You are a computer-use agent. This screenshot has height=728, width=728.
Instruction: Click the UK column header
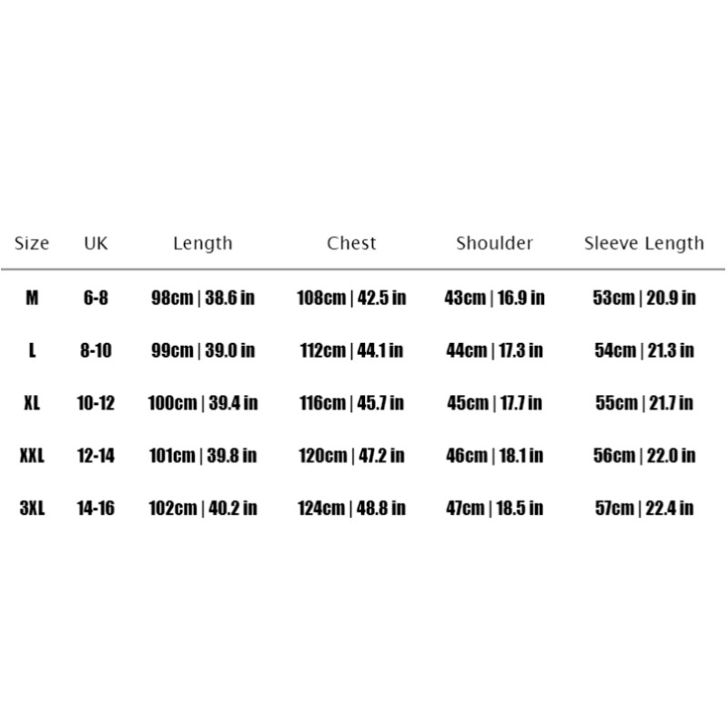pos(96,243)
